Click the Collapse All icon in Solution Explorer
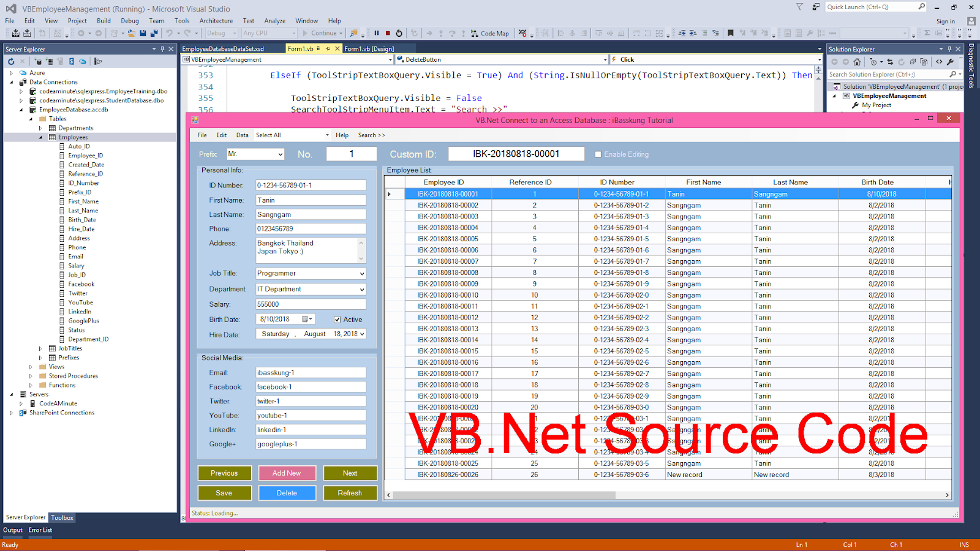 tap(913, 62)
